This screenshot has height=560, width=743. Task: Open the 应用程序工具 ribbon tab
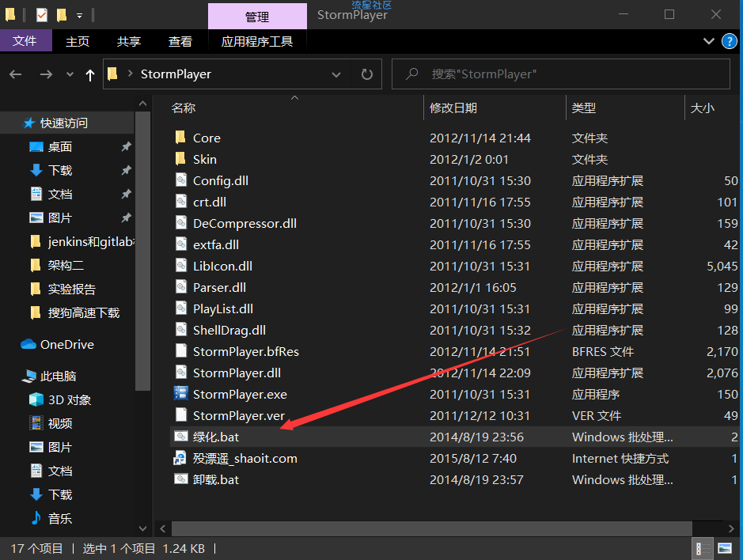257,41
